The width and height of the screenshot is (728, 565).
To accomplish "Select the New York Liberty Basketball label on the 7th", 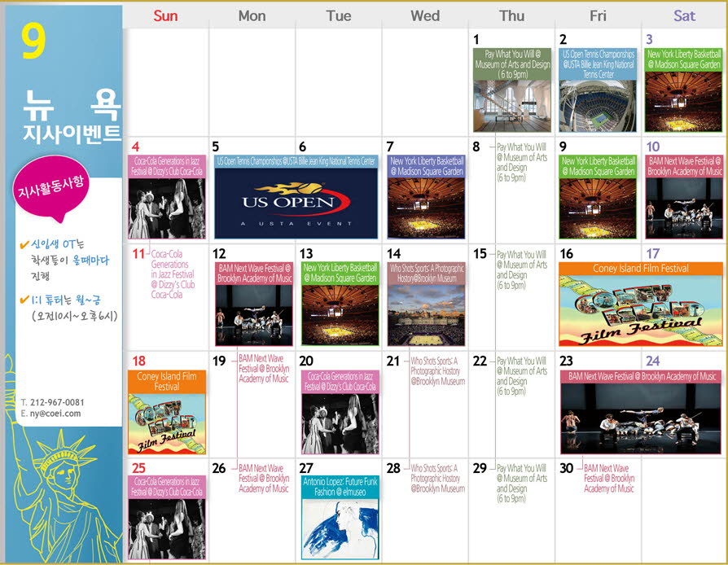I will 426,166.
